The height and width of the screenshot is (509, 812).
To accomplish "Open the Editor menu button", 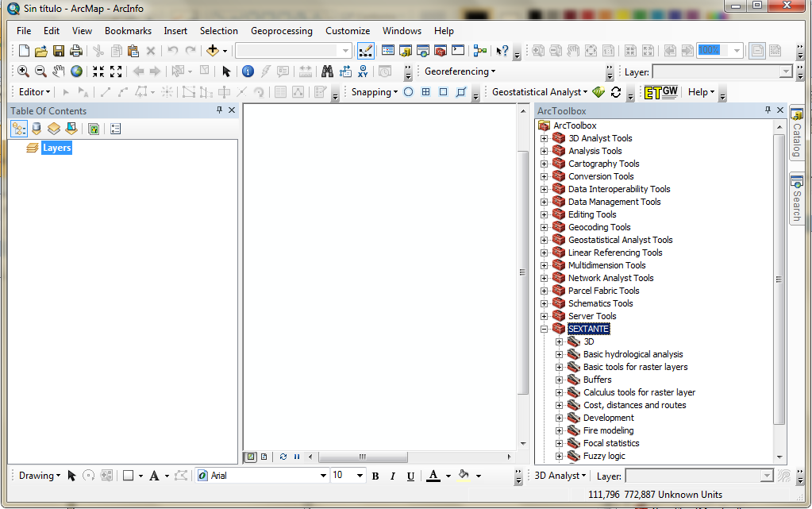I will [x=34, y=92].
